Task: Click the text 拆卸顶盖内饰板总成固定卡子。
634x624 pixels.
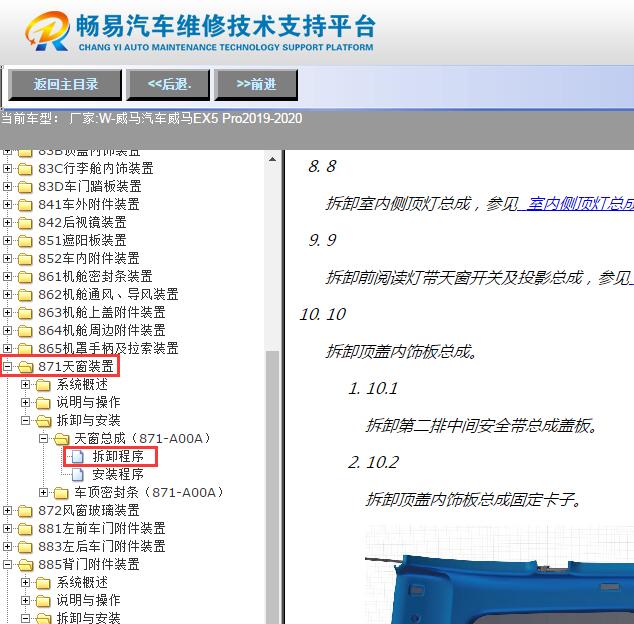Action: (x=474, y=499)
